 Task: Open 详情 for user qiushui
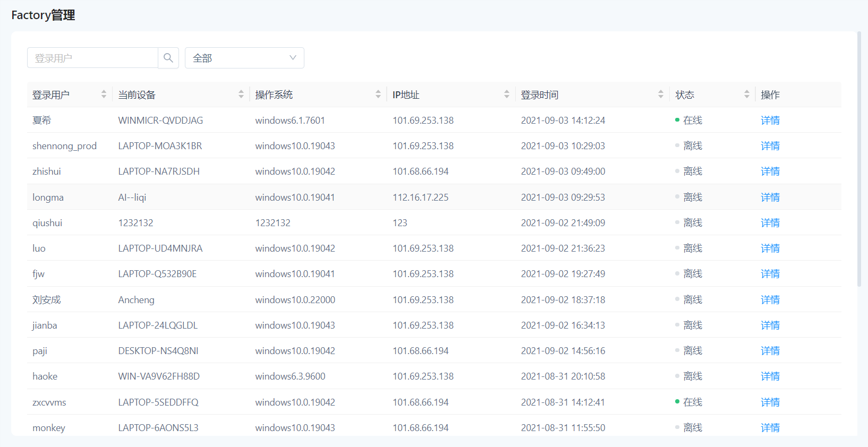[x=770, y=223]
